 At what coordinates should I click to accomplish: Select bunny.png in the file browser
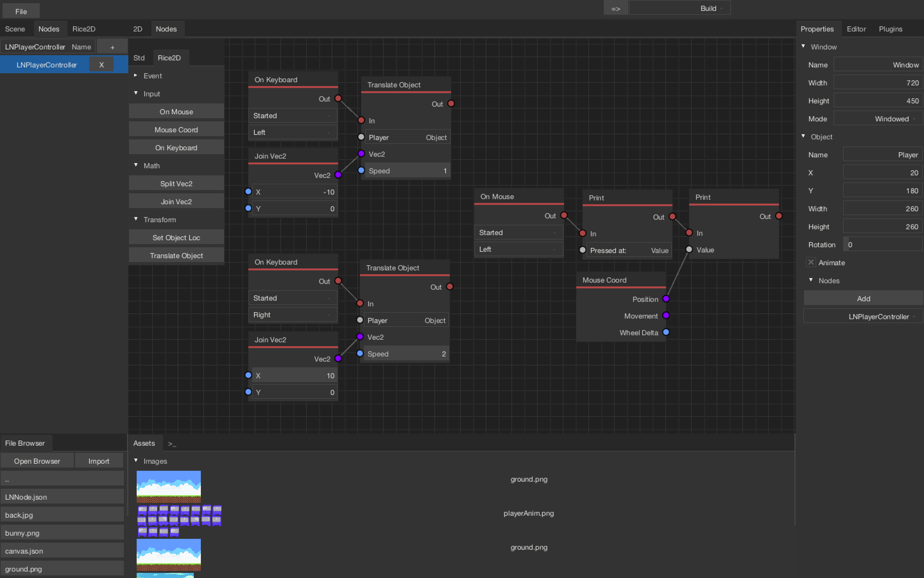(62, 532)
